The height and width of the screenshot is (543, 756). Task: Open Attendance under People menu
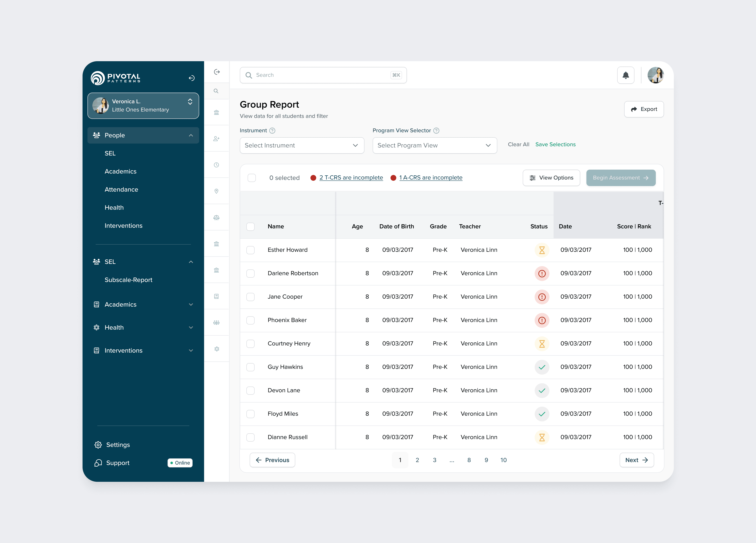[121, 189]
